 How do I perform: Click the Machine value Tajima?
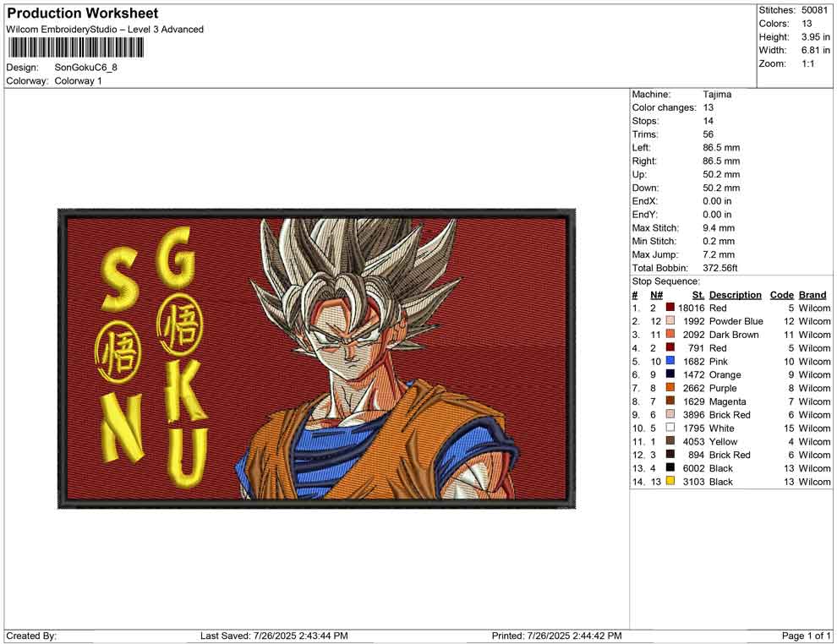click(x=717, y=94)
